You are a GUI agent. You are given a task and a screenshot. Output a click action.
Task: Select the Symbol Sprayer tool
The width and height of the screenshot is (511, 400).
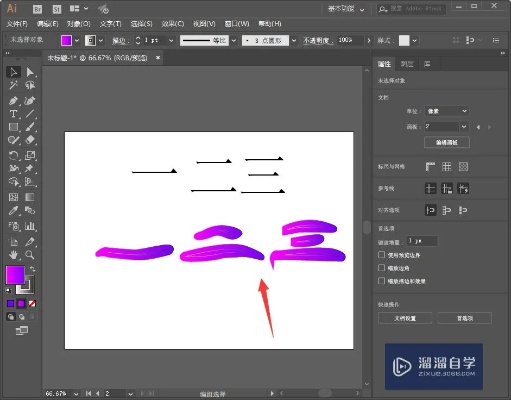pyautogui.click(x=13, y=226)
